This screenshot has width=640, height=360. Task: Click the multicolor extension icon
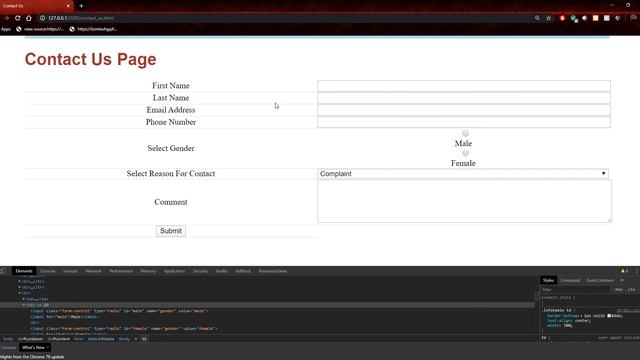click(x=618, y=18)
